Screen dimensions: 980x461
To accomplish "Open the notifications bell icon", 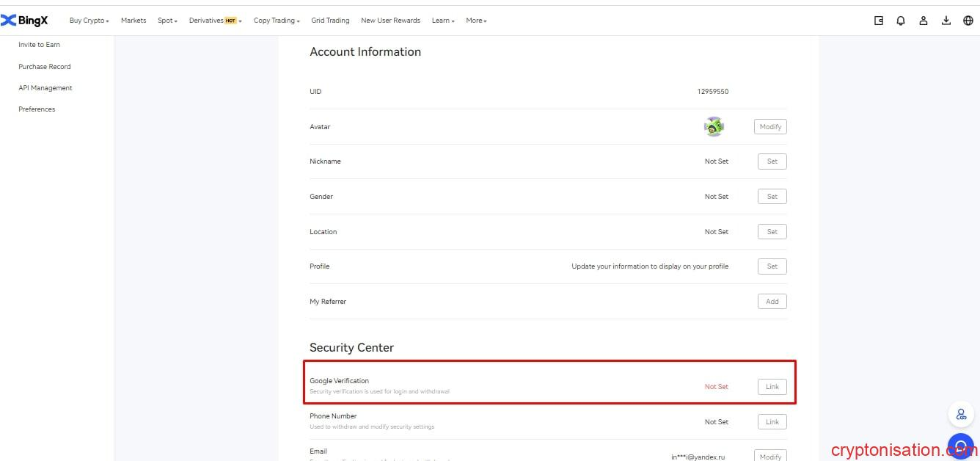I will 901,21.
